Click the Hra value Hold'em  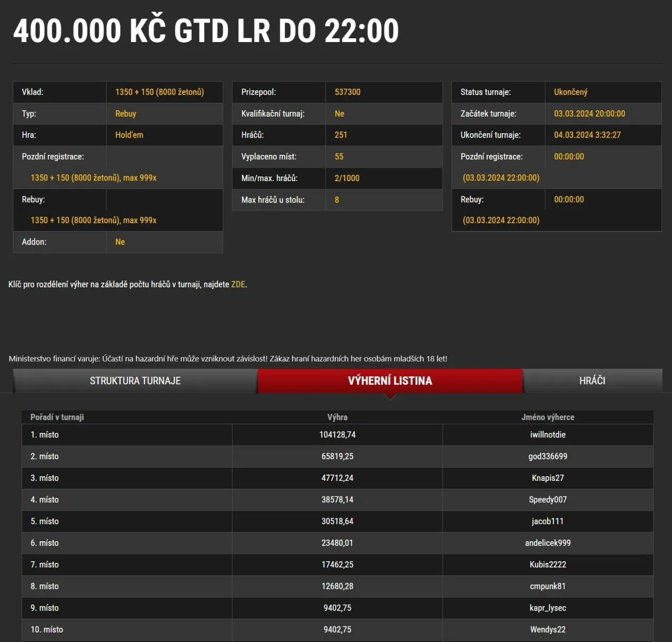click(129, 135)
